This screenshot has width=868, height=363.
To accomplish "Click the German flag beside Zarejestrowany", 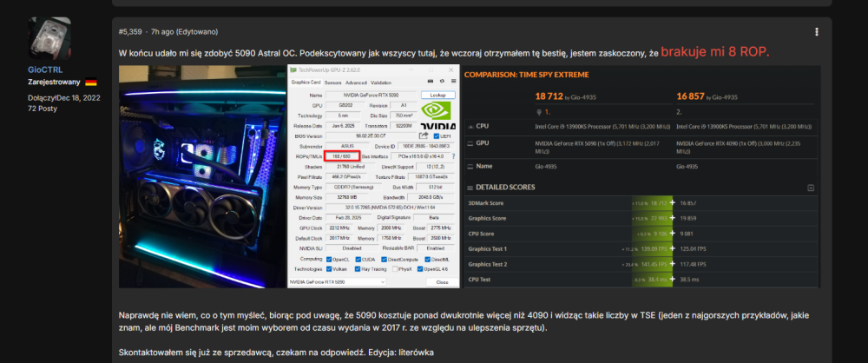I will (91, 82).
